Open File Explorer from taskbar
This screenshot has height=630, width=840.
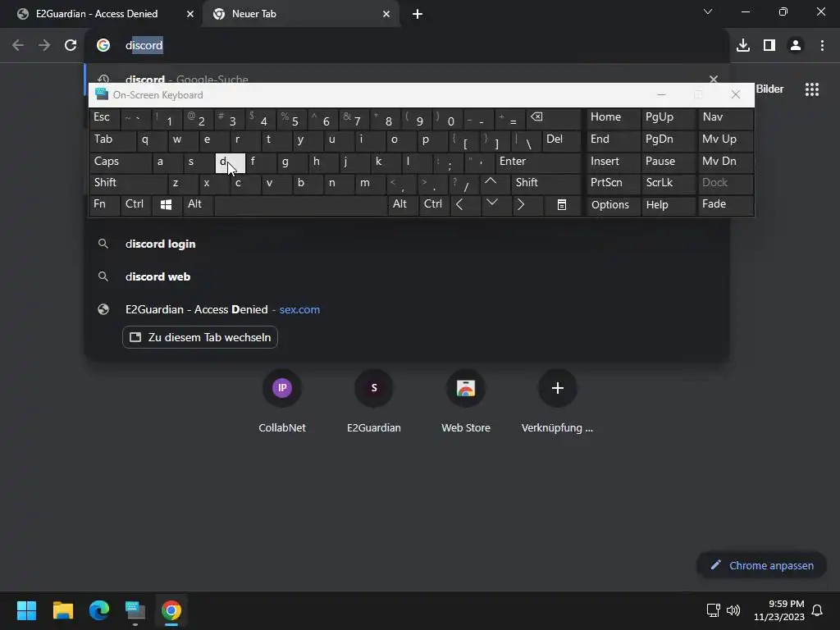click(x=62, y=610)
